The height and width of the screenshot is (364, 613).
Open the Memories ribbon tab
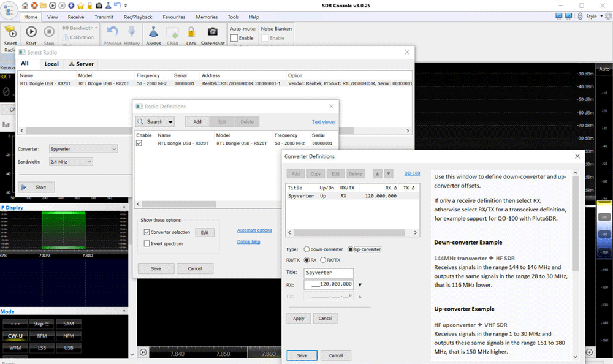[207, 17]
